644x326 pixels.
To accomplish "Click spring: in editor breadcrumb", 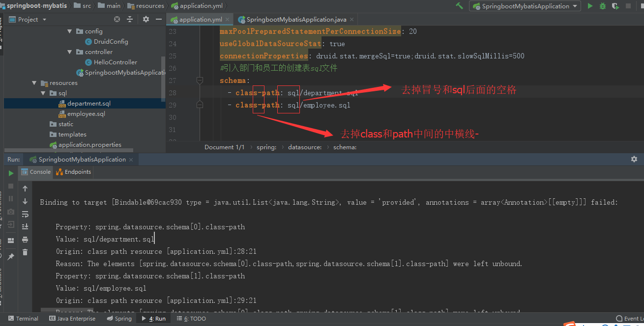I will [266, 147].
